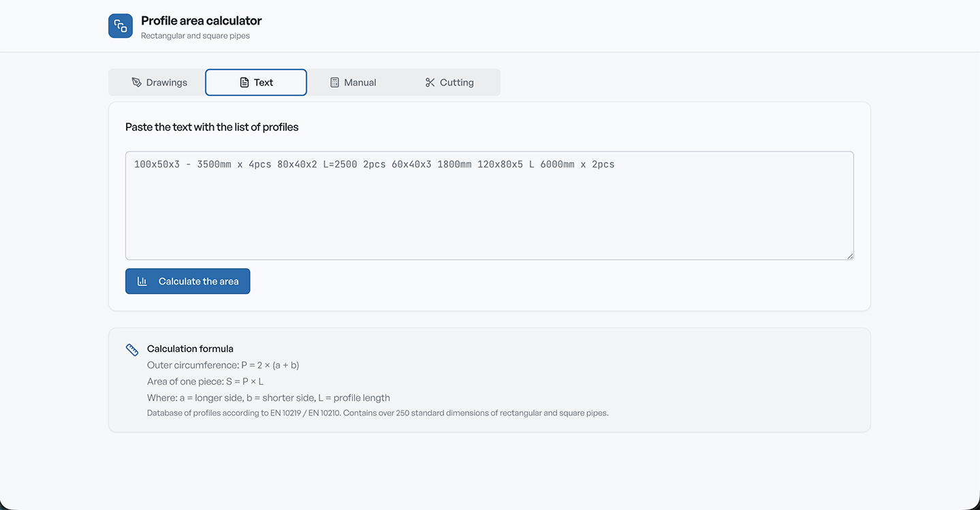Click the calculator icon on the Manual tab

[334, 82]
